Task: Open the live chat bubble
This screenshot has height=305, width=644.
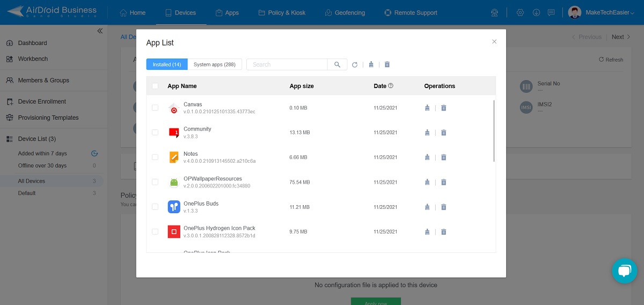Action: 624,271
